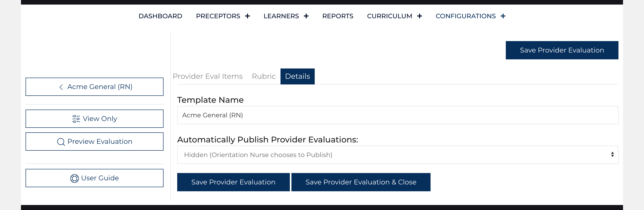
Task: Click top-right Save Provider Evaluation button
Action: [562, 50]
